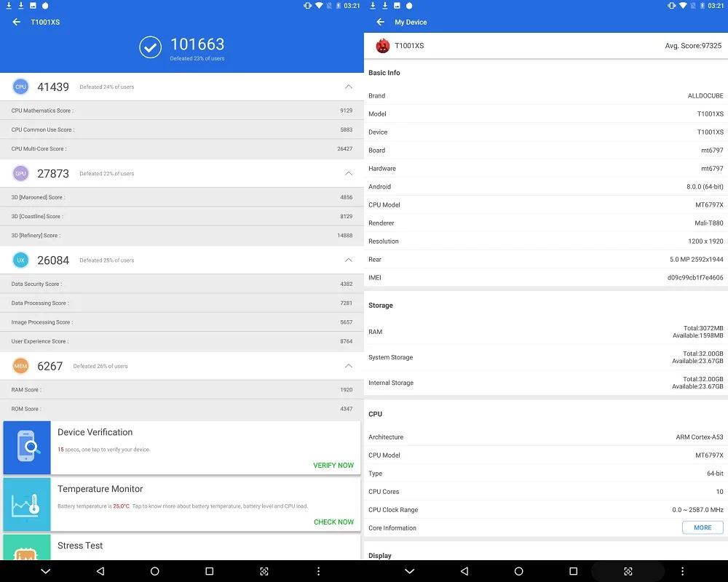Viewport: 728px width, 582px height.
Task: Go back from the My Device screen
Action: (380, 22)
